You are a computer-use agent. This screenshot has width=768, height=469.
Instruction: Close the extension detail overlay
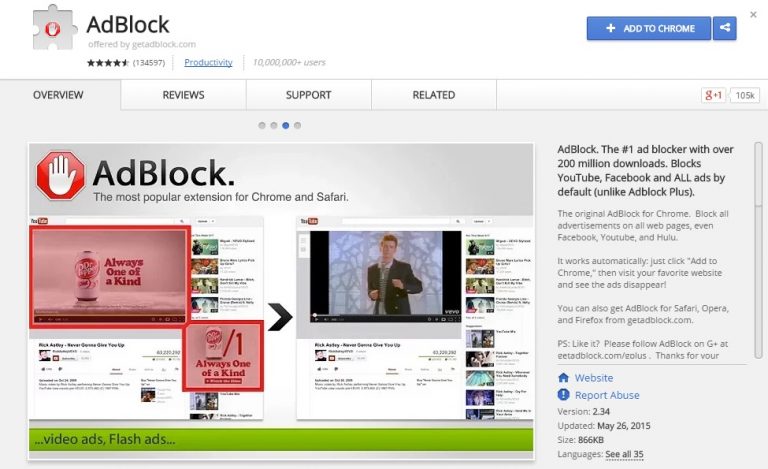753,15
